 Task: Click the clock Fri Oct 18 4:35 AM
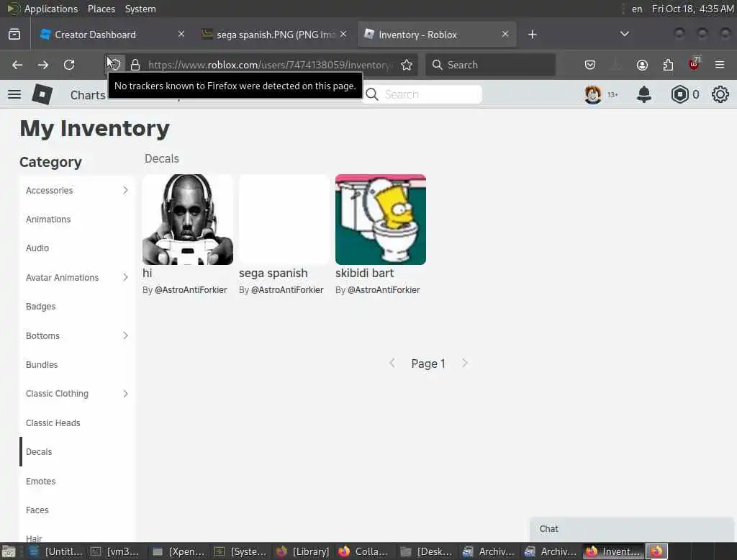tap(692, 9)
